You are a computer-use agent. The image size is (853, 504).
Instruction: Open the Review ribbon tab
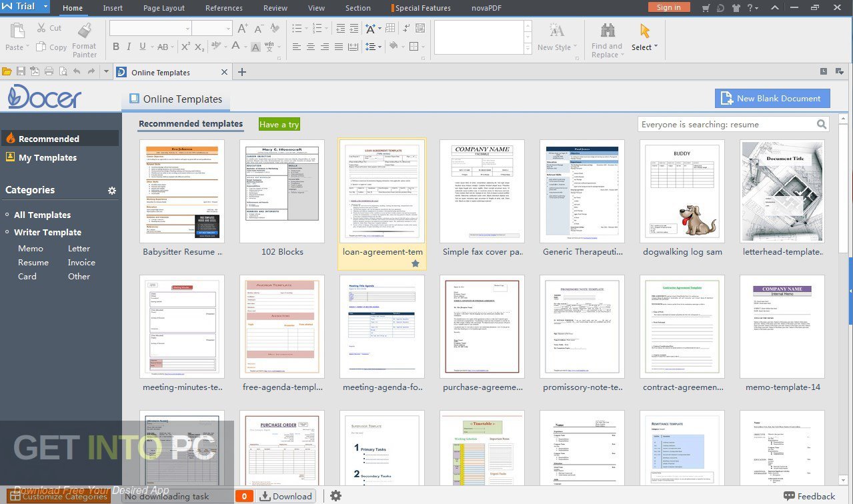click(x=275, y=8)
